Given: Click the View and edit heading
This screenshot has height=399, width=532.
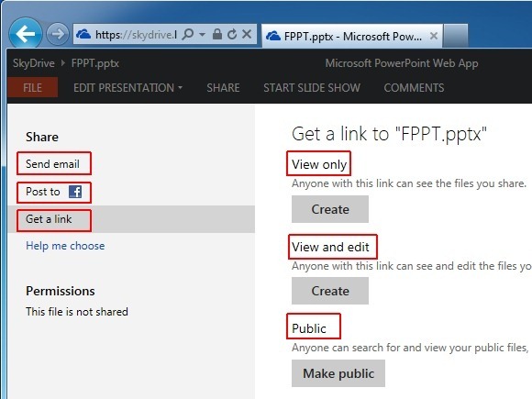Looking at the screenshot, I should pyautogui.click(x=330, y=247).
